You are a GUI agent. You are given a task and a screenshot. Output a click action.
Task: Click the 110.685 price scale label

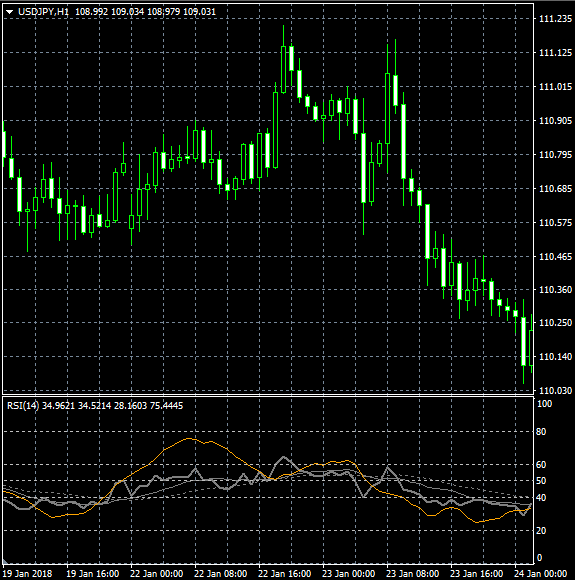[x=555, y=189]
